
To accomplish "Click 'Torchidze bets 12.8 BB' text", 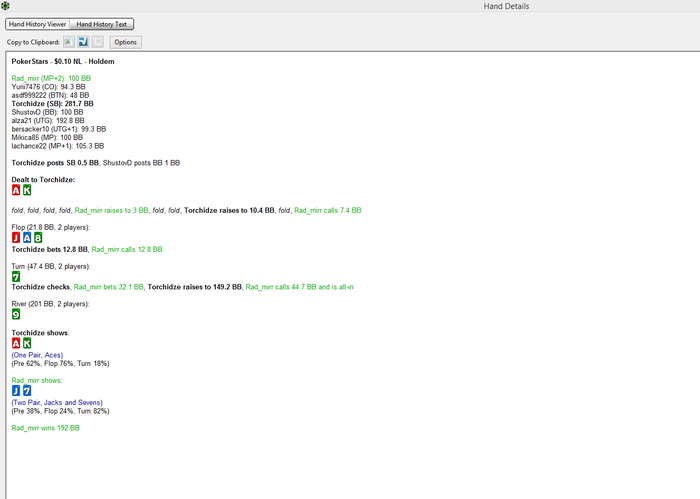I will 50,250.
